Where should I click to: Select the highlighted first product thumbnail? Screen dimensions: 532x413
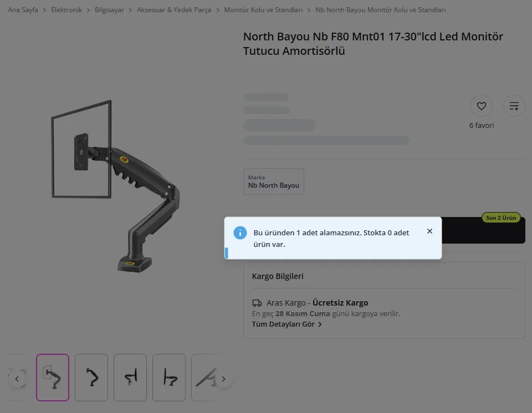coord(53,378)
